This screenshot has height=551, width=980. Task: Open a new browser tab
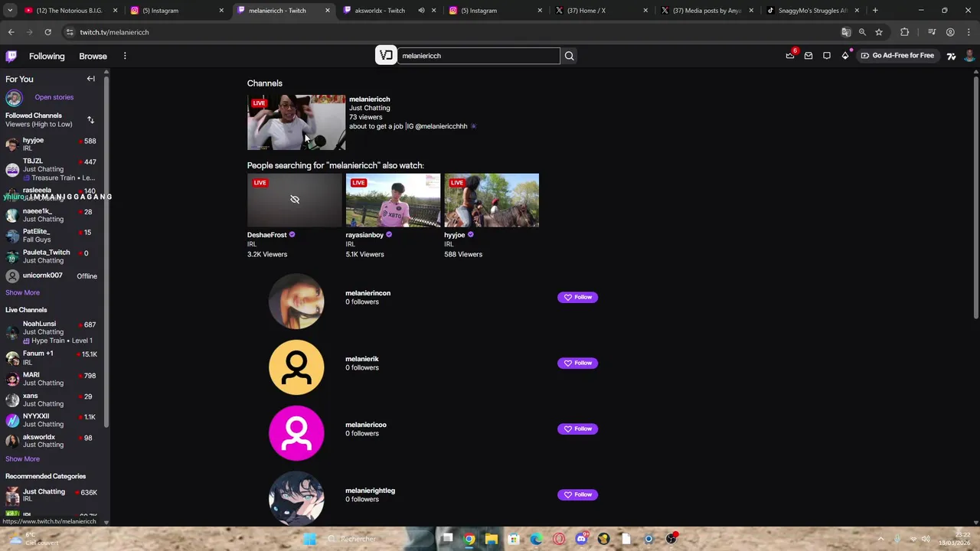875,11
